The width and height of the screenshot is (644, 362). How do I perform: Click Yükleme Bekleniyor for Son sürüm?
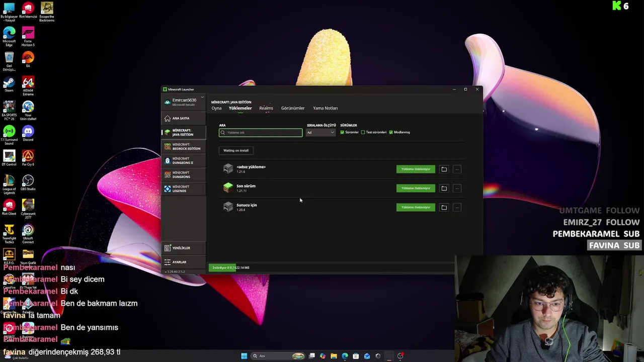416,189
